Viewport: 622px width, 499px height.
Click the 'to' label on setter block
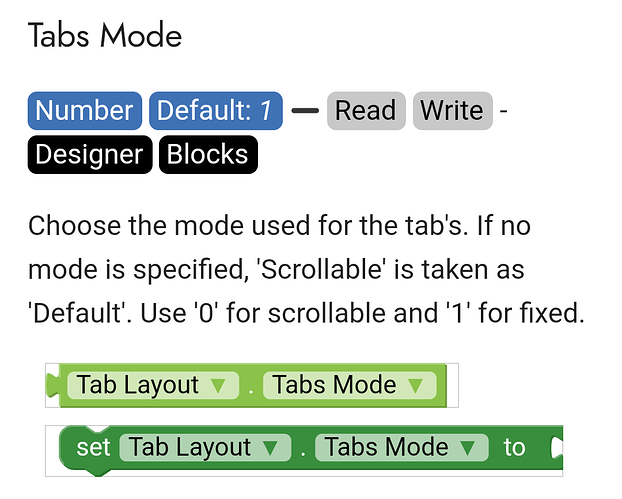point(514,447)
